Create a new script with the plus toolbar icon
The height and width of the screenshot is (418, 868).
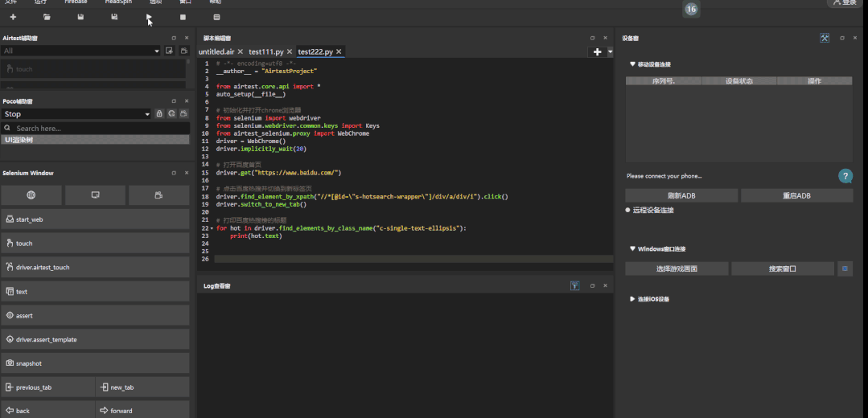point(14,17)
